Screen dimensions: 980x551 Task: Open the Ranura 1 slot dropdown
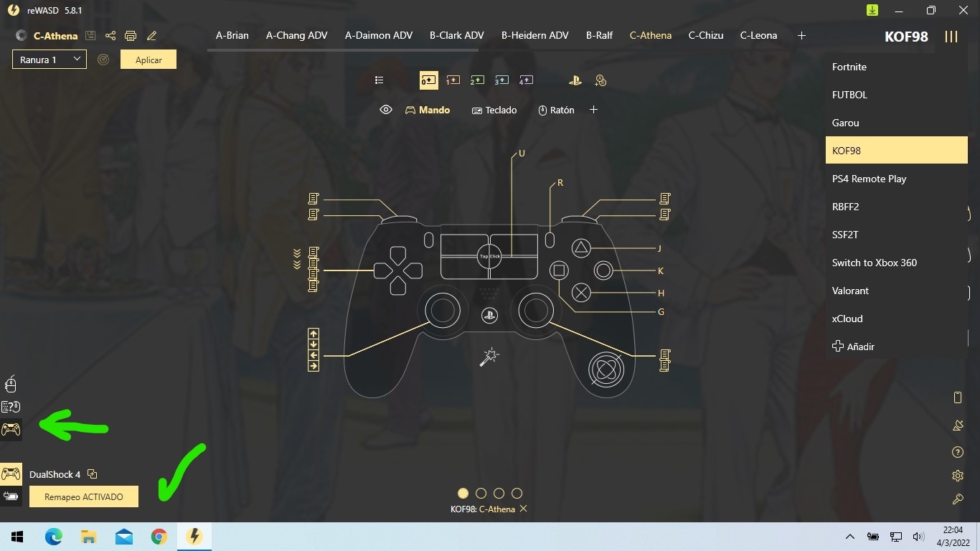[x=50, y=60]
